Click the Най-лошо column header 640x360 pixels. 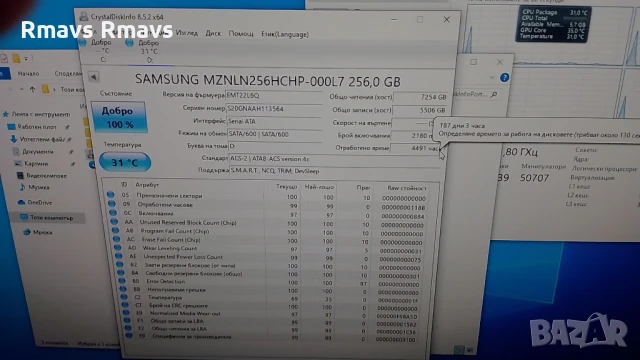tap(319, 187)
